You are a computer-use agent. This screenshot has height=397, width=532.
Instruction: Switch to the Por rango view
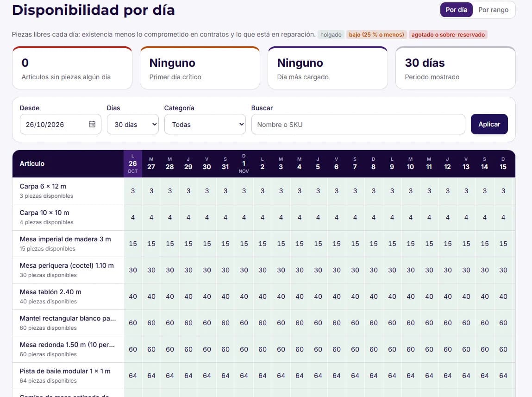point(493,10)
